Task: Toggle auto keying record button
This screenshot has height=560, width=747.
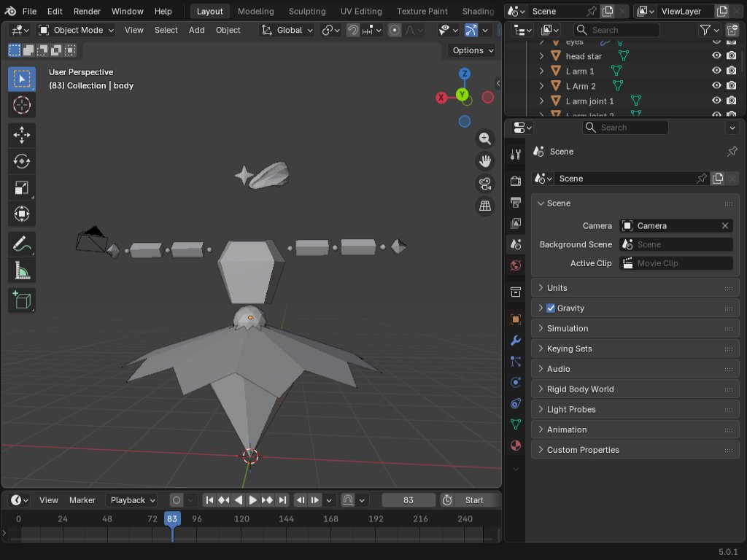Action: 177,500
